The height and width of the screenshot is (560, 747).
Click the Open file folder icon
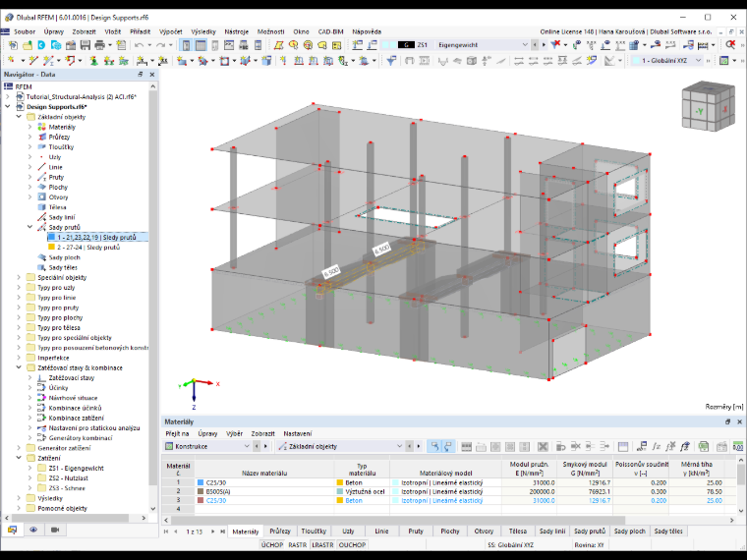coord(28,45)
